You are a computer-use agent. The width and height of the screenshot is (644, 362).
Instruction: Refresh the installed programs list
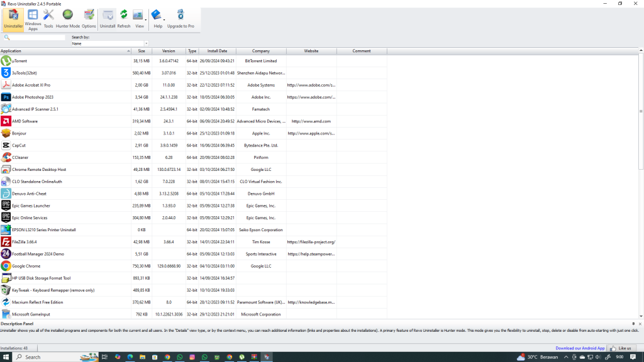(x=124, y=19)
